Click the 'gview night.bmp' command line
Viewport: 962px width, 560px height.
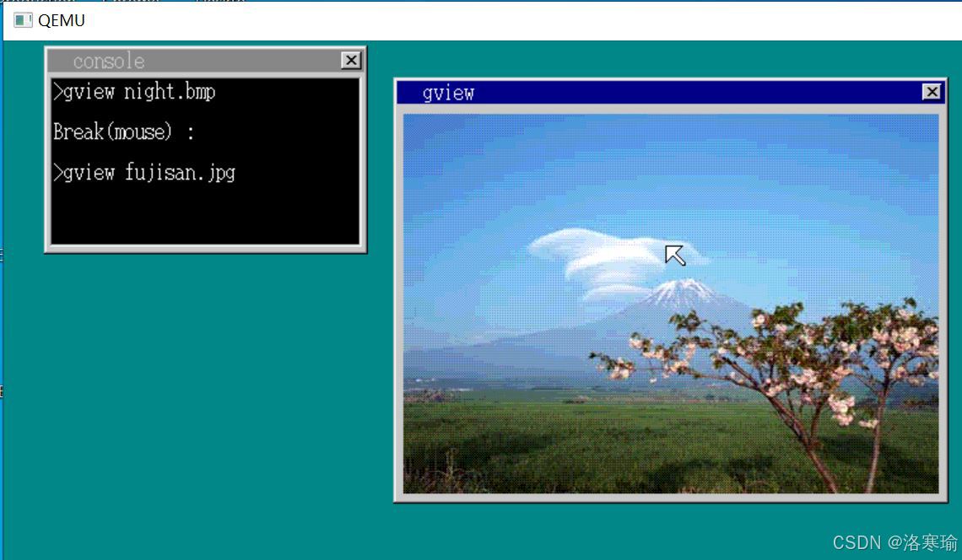tap(134, 92)
